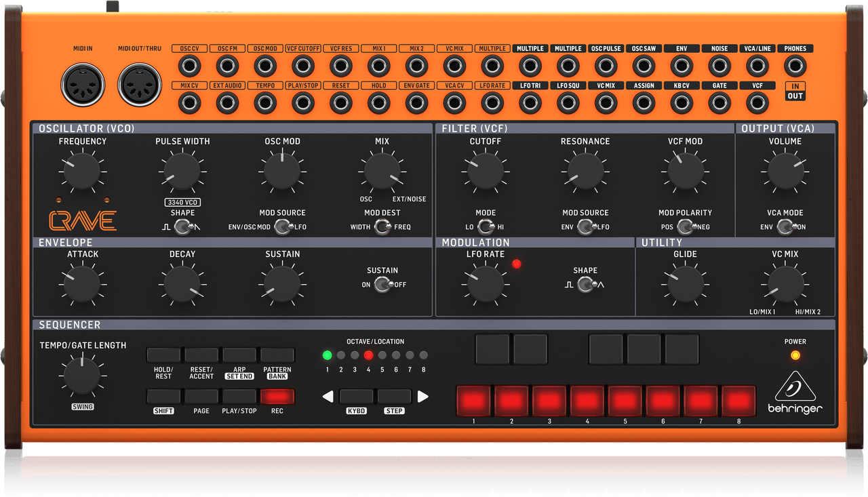Viewport: 868px width, 497px height.
Task: Select the TEMPO input jack
Action: [x=266, y=103]
